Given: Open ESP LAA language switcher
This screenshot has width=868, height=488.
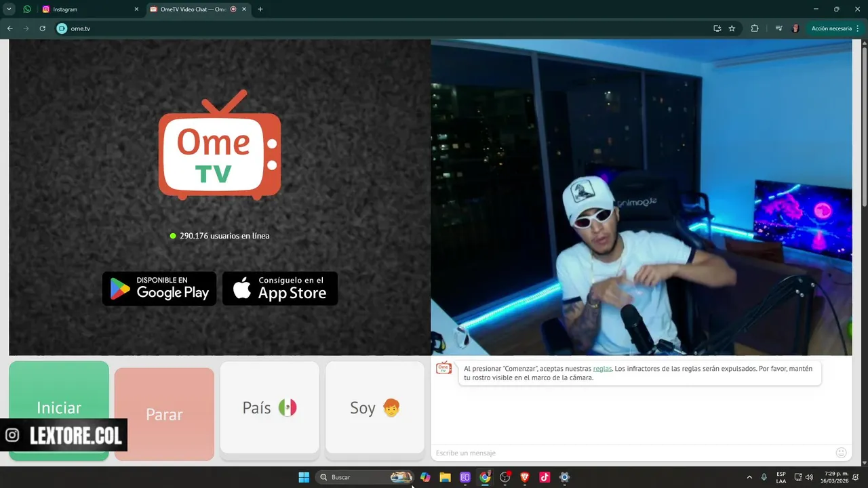Looking at the screenshot, I should (781, 477).
